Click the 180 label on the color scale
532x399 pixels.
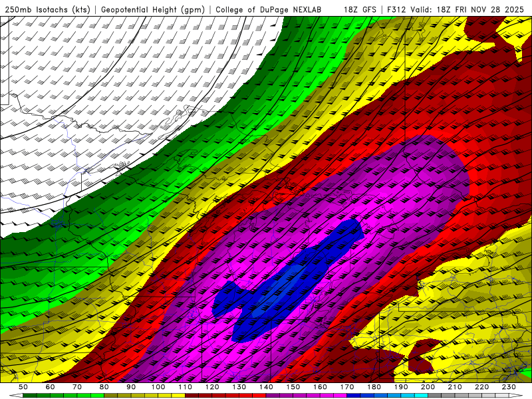[x=374, y=387]
